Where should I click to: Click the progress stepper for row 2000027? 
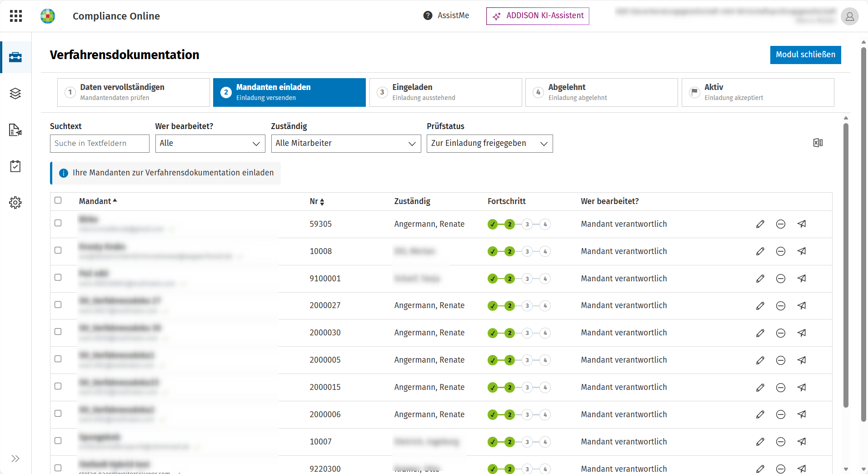pos(519,306)
